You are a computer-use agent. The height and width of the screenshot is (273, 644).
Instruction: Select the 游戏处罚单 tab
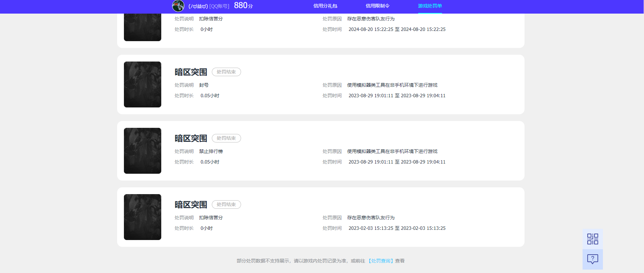430,6
